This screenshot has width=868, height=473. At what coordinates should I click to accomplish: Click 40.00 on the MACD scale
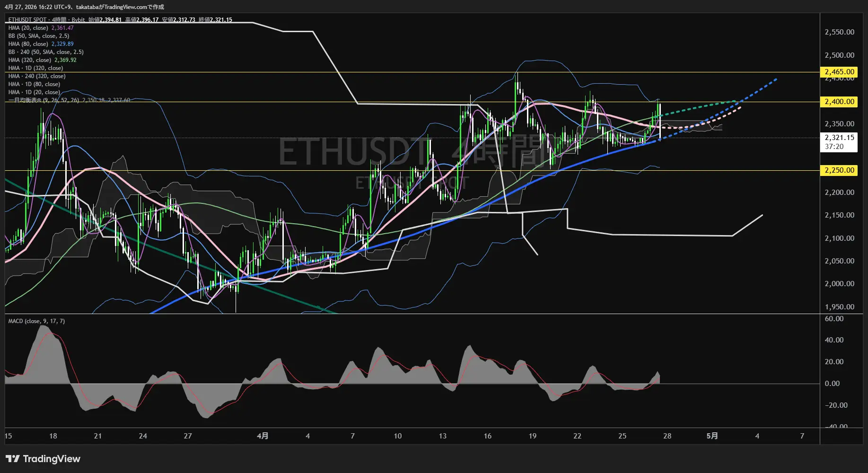(834, 340)
